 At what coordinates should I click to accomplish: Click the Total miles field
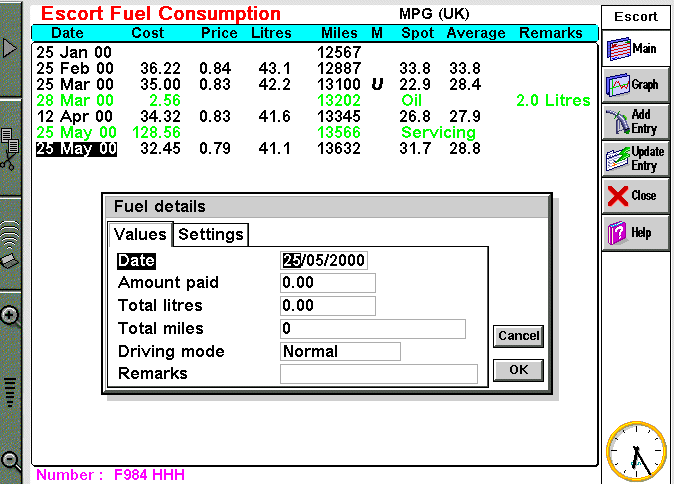pos(373,329)
